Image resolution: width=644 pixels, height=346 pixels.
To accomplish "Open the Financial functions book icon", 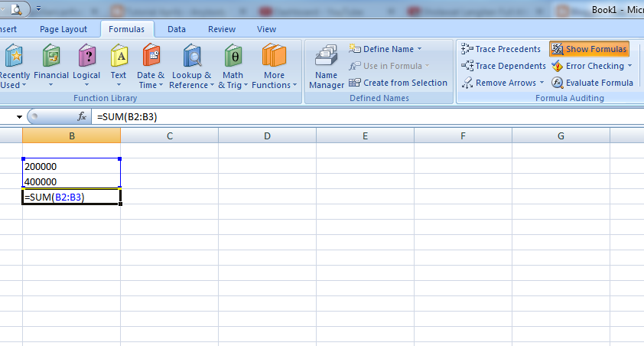I will pyautogui.click(x=51, y=55).
